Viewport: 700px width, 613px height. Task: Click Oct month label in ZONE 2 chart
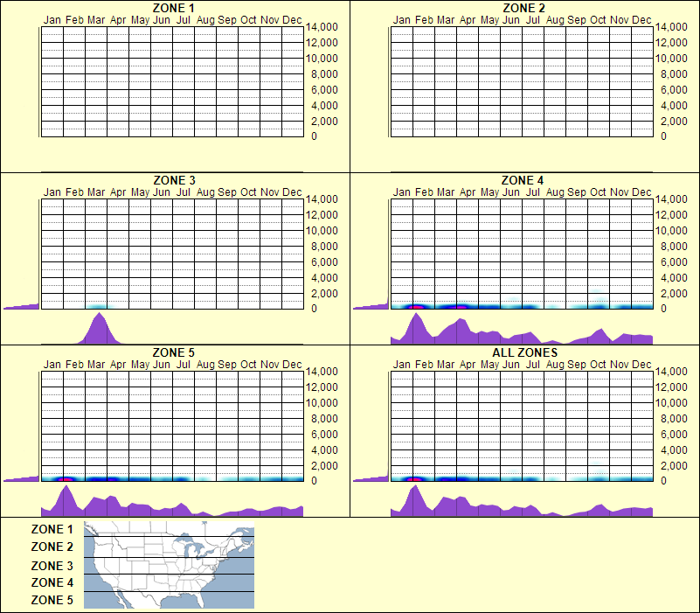click(598, 20)
